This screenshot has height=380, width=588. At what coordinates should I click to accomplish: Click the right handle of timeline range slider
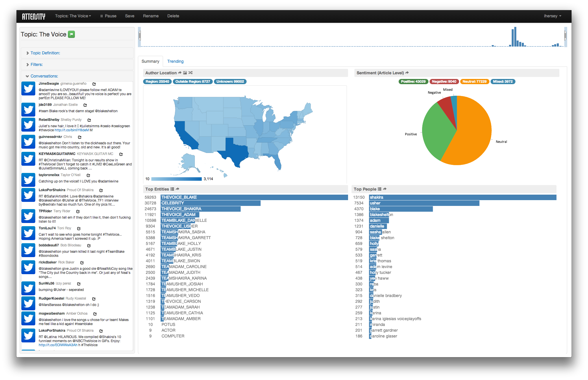click(x=565, y=36)
